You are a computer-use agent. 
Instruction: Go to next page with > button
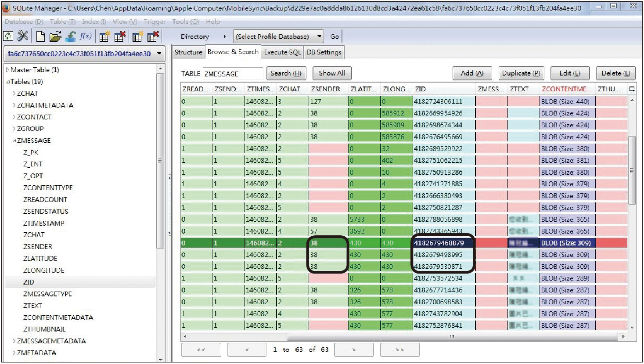tap(354, 350)
